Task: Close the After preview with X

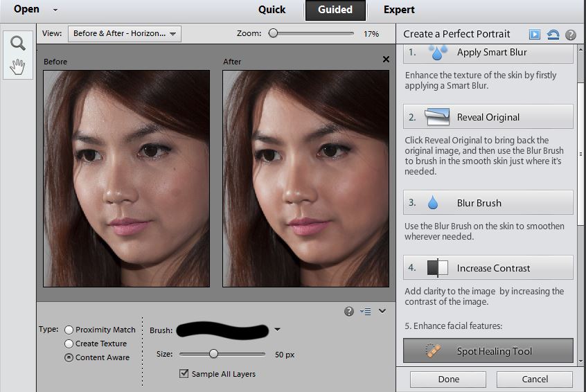Action: tap(386, 60)
